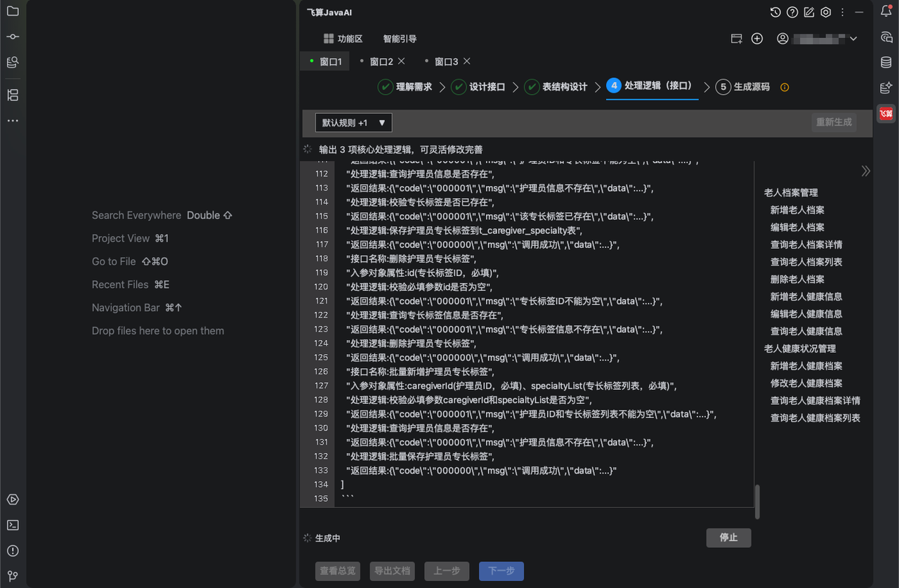The width and height of the screenshot is (899, 588).
Task: Open the AI chat icon in right sidebar
Action: pos(886,37)
